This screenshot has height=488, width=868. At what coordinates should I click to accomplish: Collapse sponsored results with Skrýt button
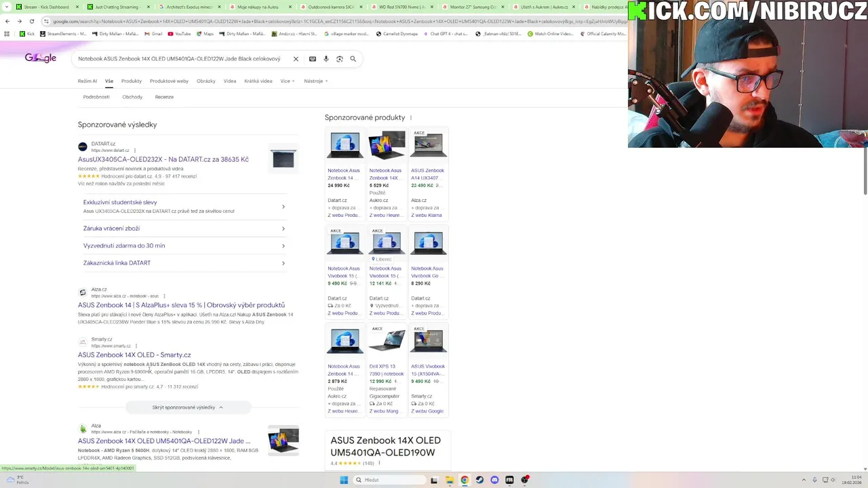coord(188,407)
